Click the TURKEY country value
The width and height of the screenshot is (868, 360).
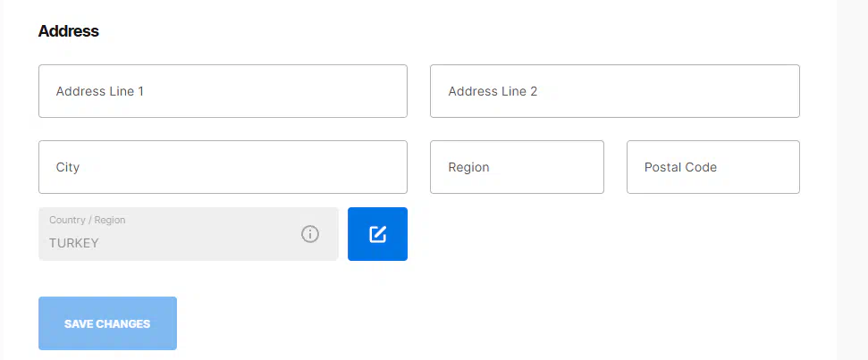(x=73, y=243)
